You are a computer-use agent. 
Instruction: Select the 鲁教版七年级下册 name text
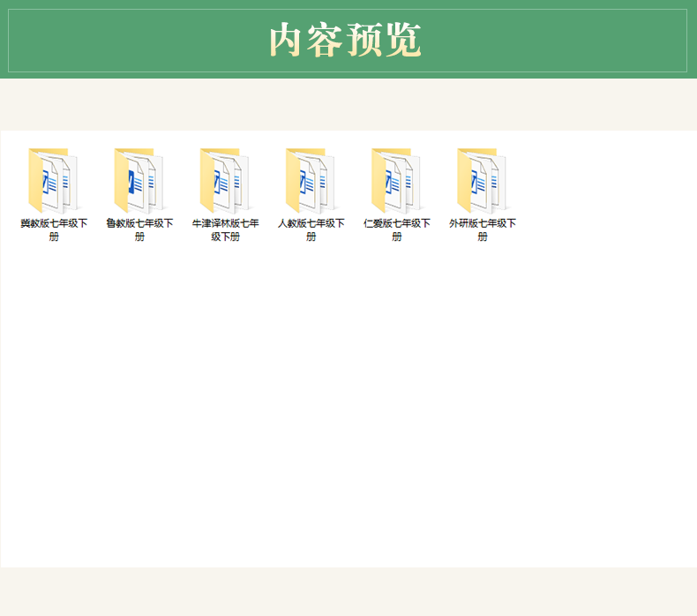pyautogui.click(x=139, y=229)
